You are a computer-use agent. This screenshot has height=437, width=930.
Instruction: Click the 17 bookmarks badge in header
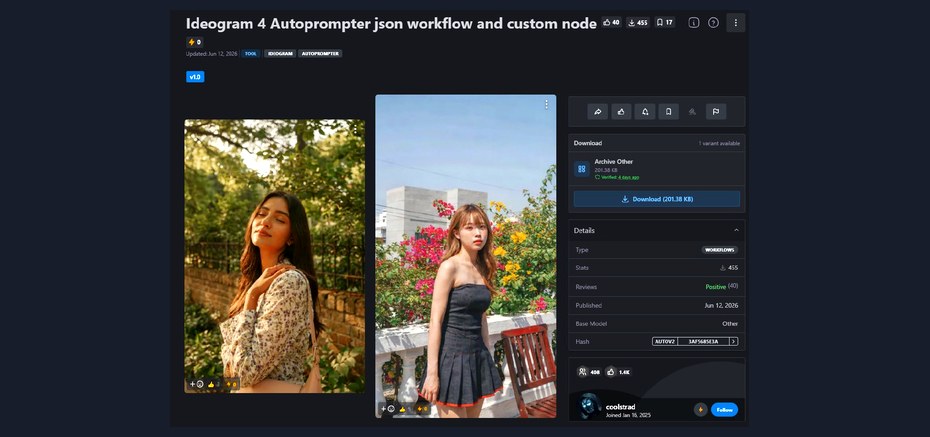[664, 23]
